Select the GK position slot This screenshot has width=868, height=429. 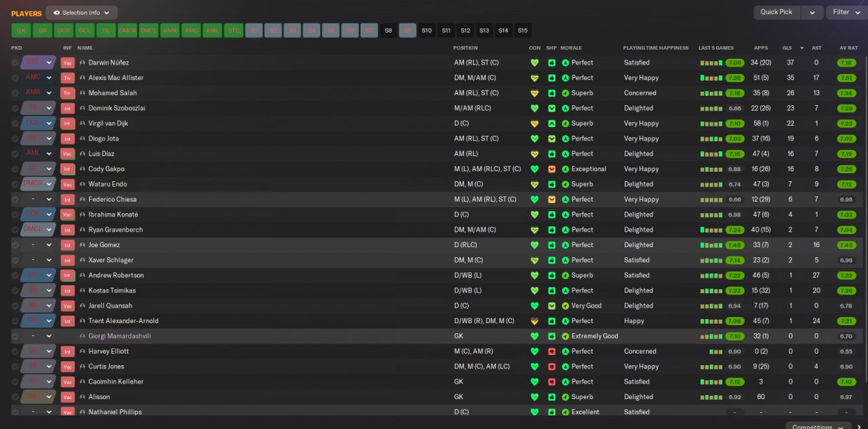(x=21, y=31)
